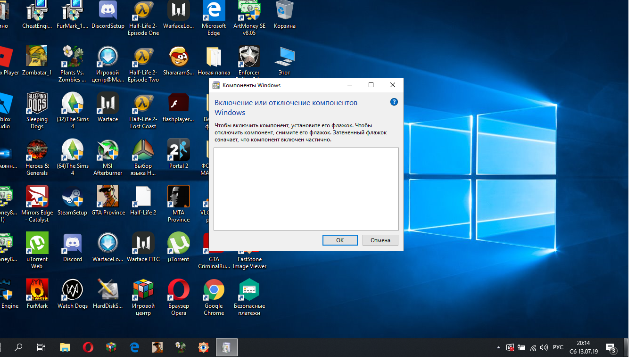The width and height of the screenshot is (644, 362).
Task: Select the Google Chrome desktop shortcut
Action: click(x=214, y=297)
